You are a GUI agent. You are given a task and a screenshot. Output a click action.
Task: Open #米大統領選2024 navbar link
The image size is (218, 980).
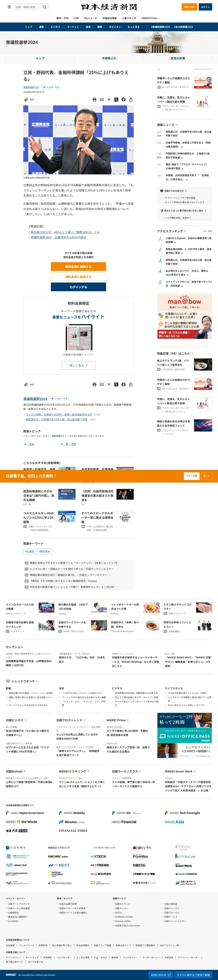coord(183,27)
